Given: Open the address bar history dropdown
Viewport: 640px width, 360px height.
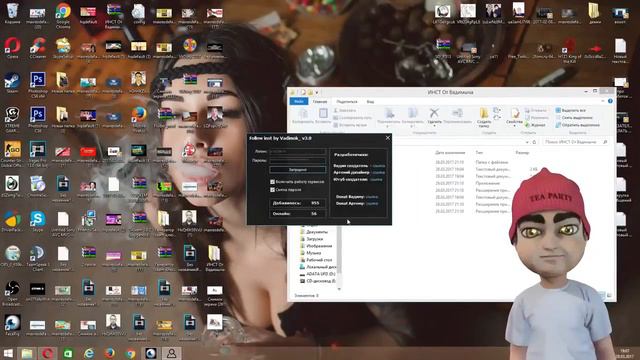Looking at the screenshot, I should (x=527, y=142).
